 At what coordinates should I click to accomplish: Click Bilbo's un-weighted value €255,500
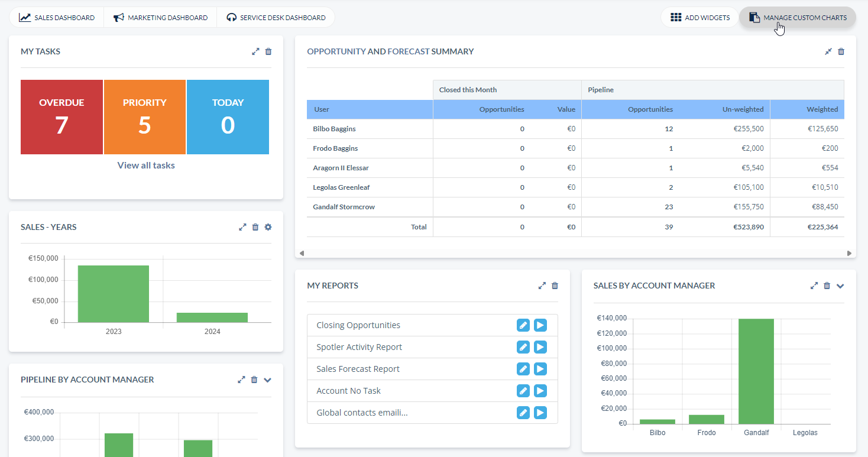[749, 129]
